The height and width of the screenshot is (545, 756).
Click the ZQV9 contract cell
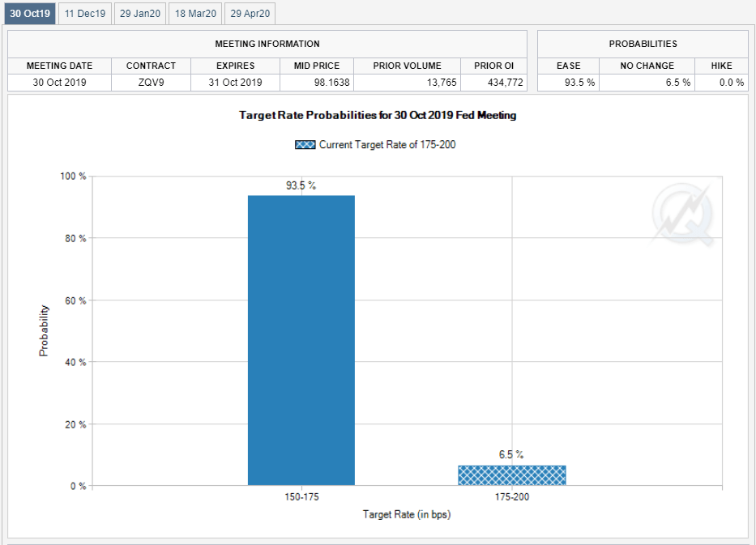tap(151, 83)
